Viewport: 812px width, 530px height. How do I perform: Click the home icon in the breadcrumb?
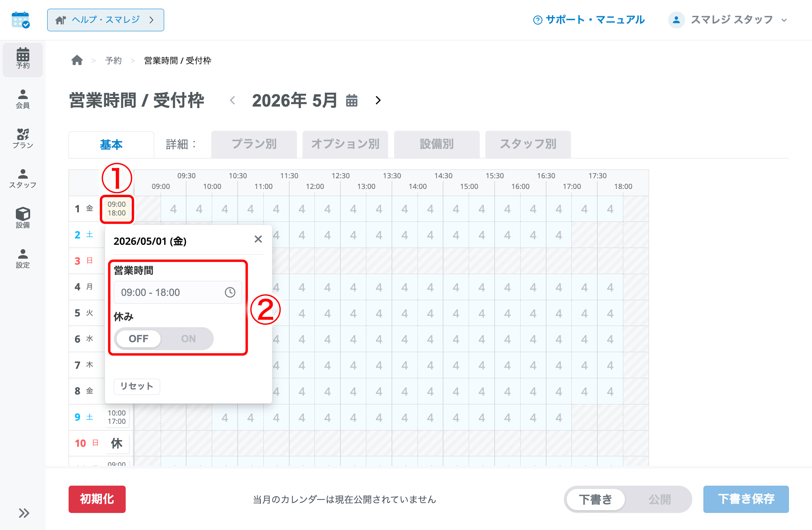tap(77, 60)
